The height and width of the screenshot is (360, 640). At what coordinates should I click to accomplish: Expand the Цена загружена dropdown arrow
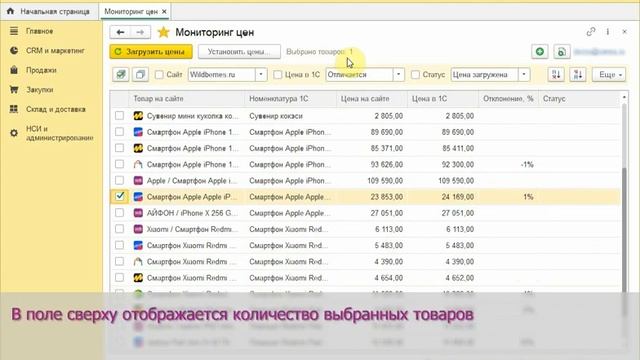coord(524,75)
